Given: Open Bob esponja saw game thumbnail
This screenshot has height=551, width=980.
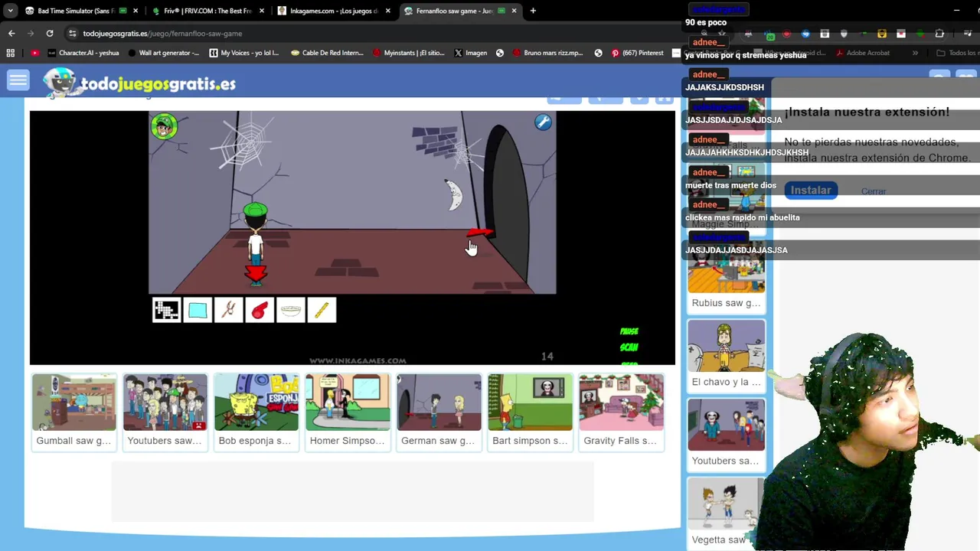Looking at the screenshot, I should [256, 411].
